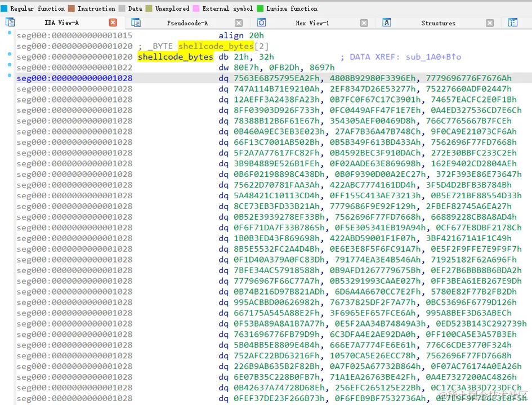
Task: Click value 422ABC7774161DD4h
Action: click(x=373, y=185)
